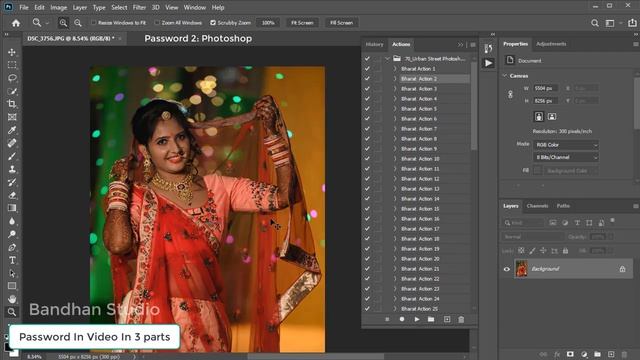
Task: Stop playing or recording action
Action: tap(387, 319)
